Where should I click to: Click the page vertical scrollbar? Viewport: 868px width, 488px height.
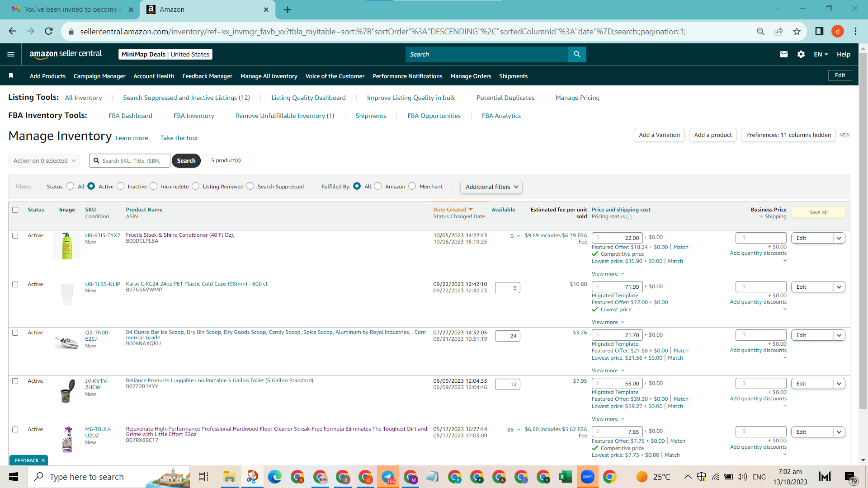(x=863, y=230)
